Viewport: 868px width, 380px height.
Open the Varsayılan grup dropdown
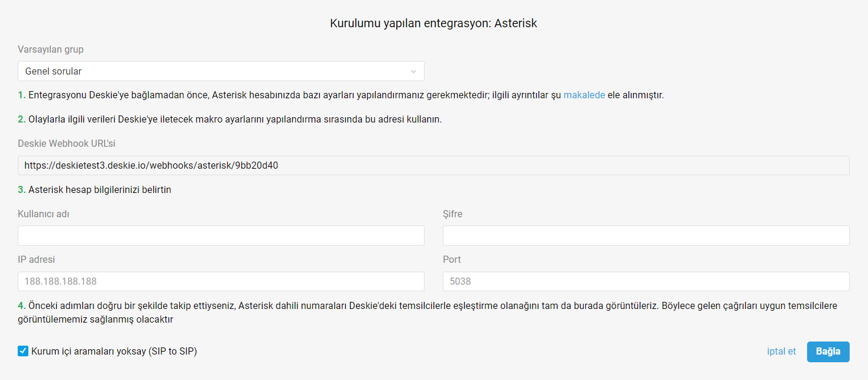coord(221,71)
